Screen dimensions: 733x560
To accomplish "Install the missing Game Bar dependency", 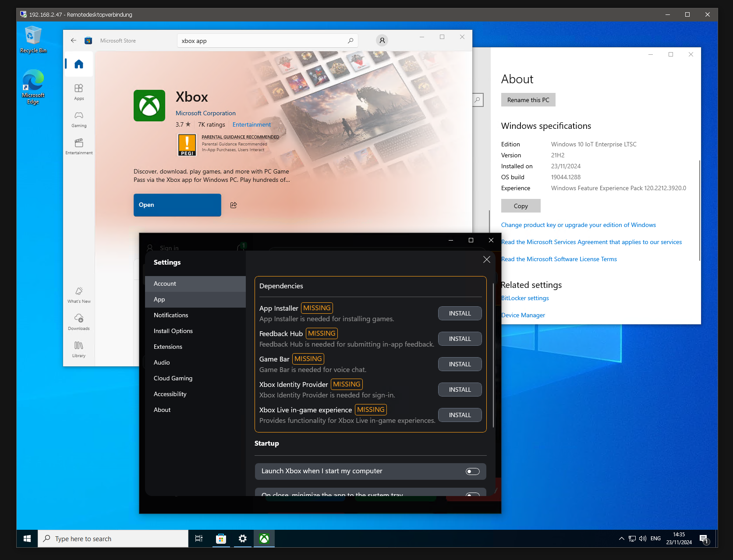I will tap(460, 364).
